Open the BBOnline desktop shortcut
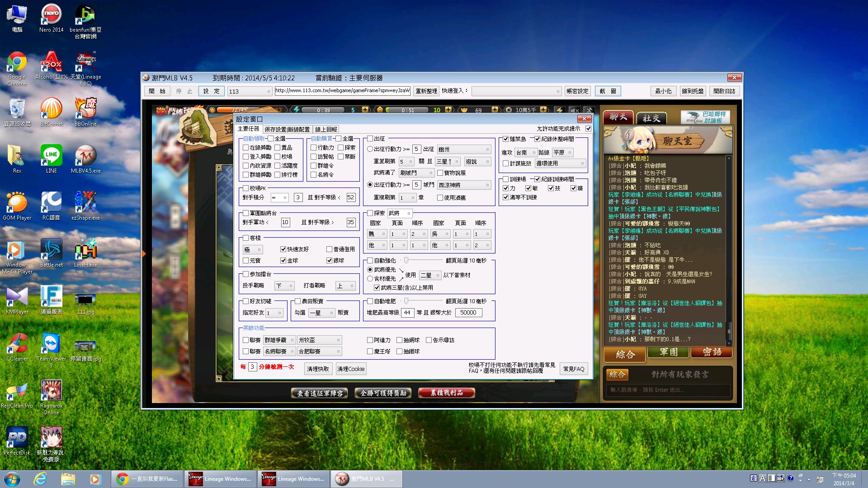This screenshot has width=868, height=488. click(x=85, y=112)
